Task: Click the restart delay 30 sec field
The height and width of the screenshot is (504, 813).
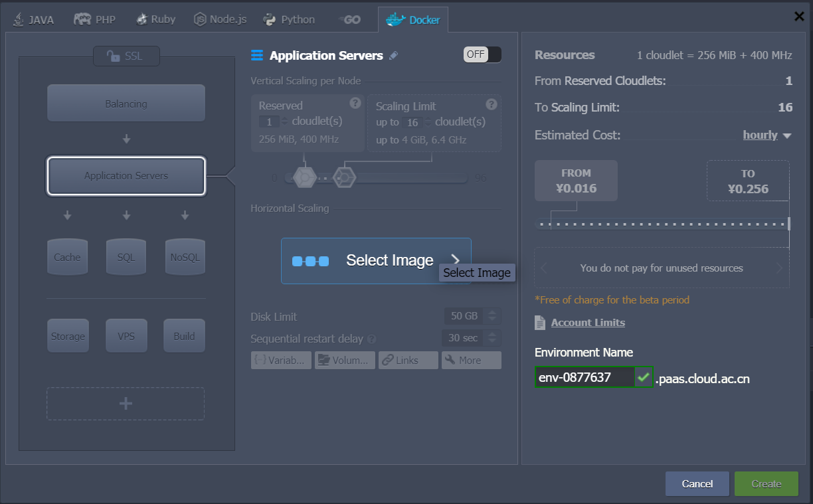Action: pos(463,338)
